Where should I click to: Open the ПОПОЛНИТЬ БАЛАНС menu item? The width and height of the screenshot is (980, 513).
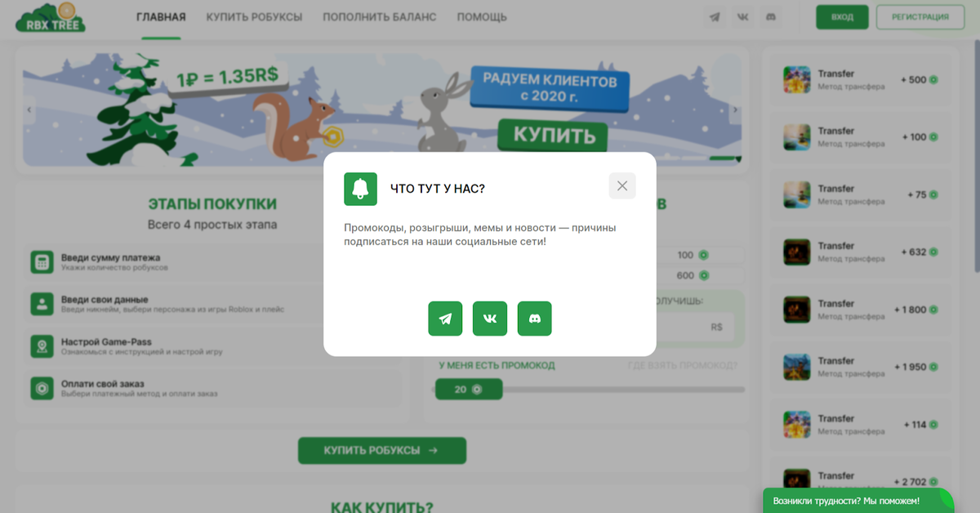(379, 17)
